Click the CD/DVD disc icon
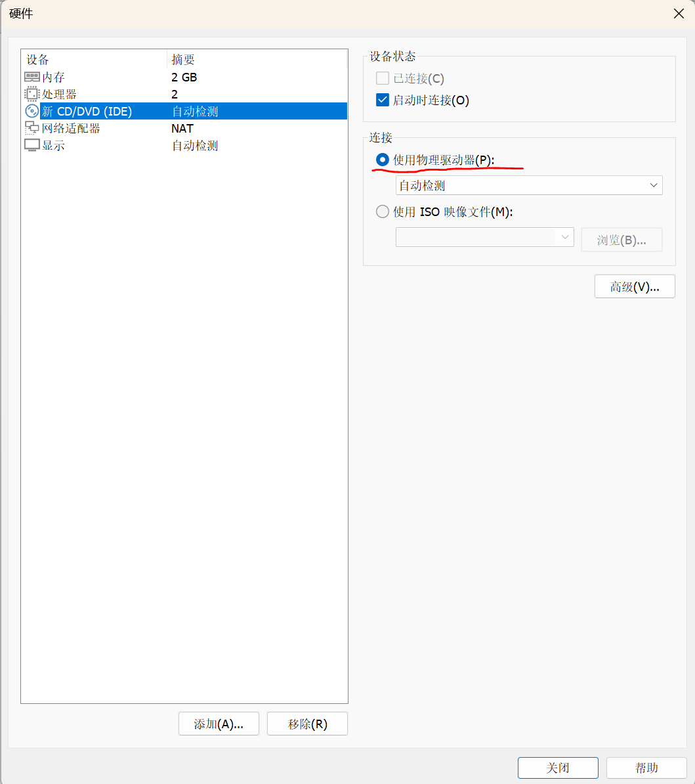695x784 pixels. point(32,111)
